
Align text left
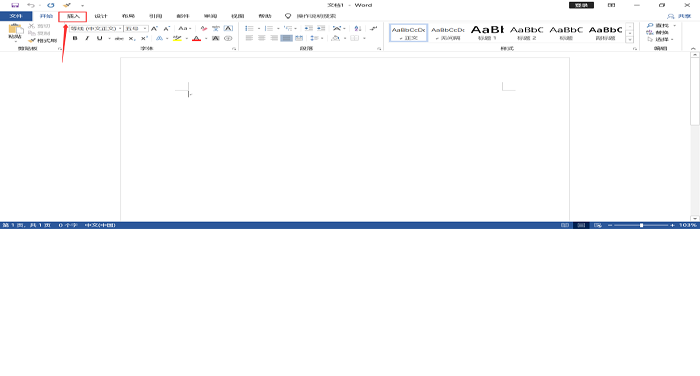point(249,38)
